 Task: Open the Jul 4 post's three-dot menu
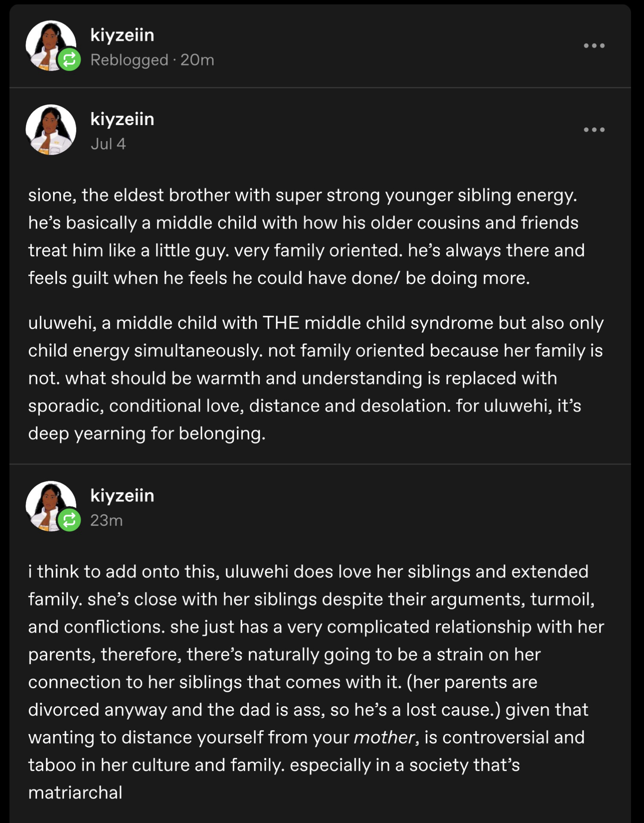tap(594, 130)
